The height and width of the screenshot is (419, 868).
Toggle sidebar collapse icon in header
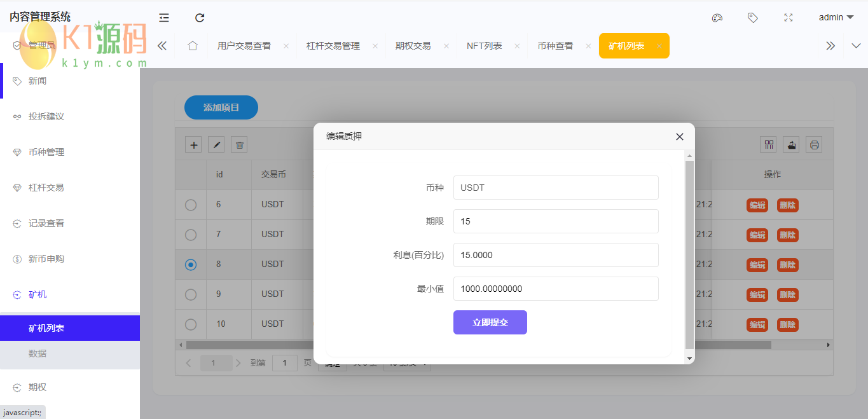coord(164,18)
